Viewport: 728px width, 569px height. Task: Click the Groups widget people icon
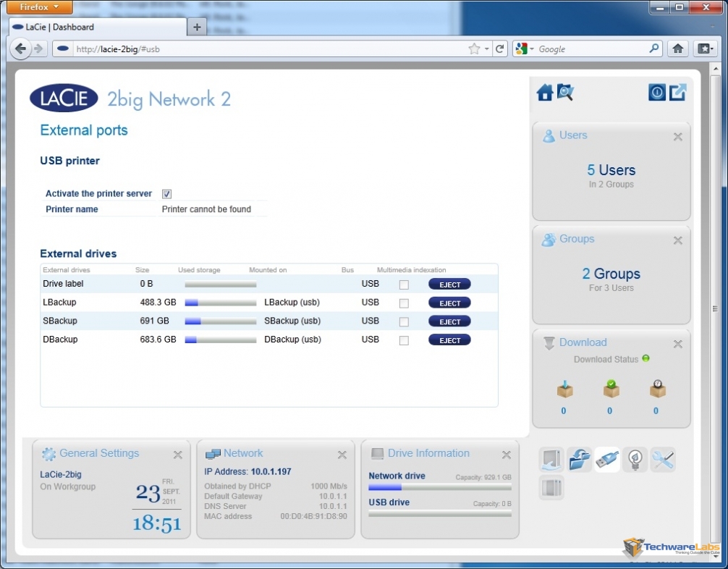pos(549,240)
